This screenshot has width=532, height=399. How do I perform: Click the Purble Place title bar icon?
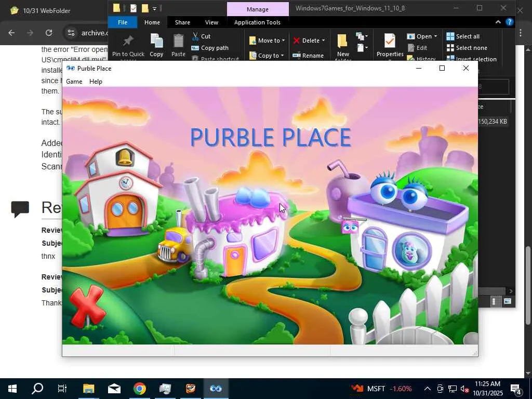point(71,68)
